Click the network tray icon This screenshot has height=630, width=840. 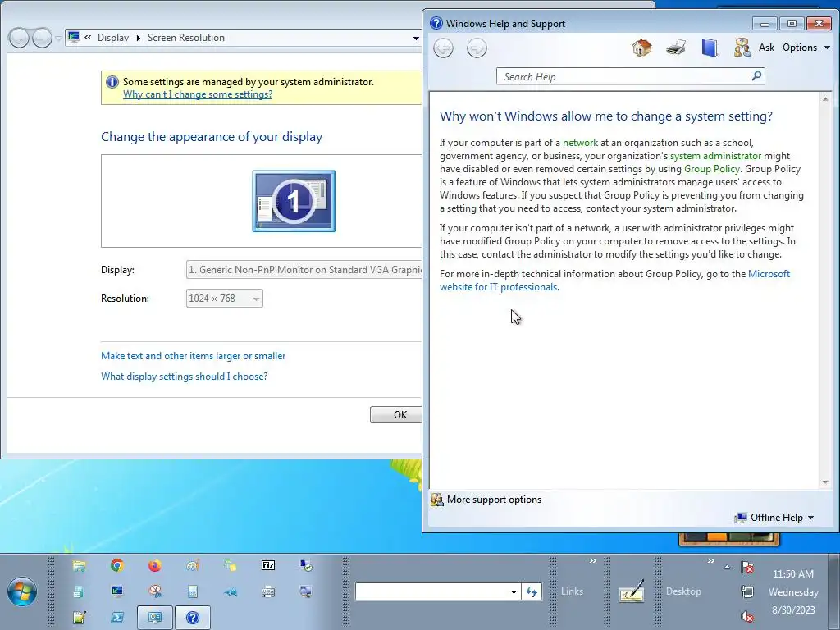click(x=747, y=592)
